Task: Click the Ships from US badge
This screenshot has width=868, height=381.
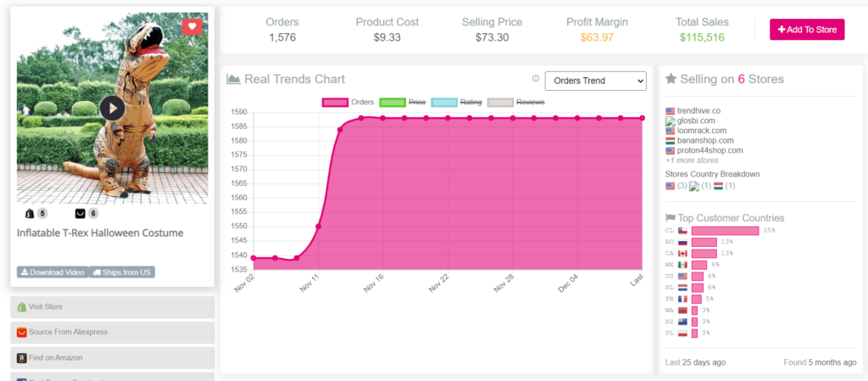Action: point(122,272)
